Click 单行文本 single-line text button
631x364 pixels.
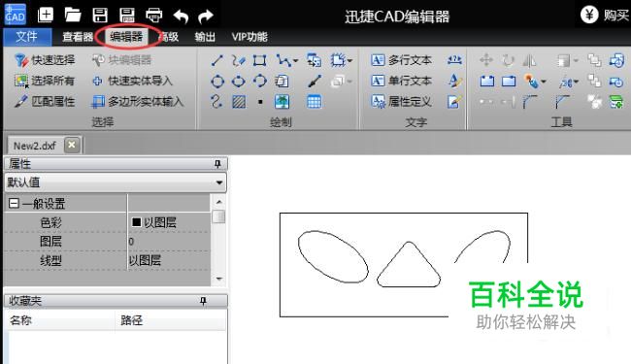click(401, 81)
